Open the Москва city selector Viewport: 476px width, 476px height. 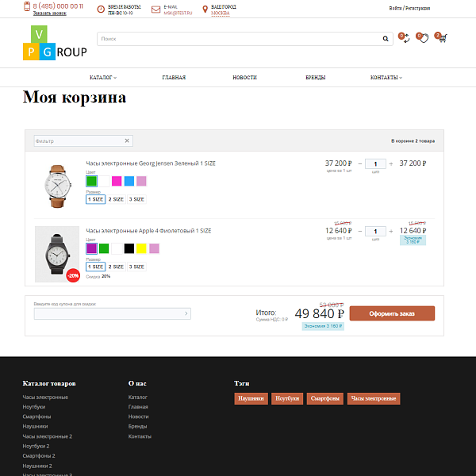221,13
